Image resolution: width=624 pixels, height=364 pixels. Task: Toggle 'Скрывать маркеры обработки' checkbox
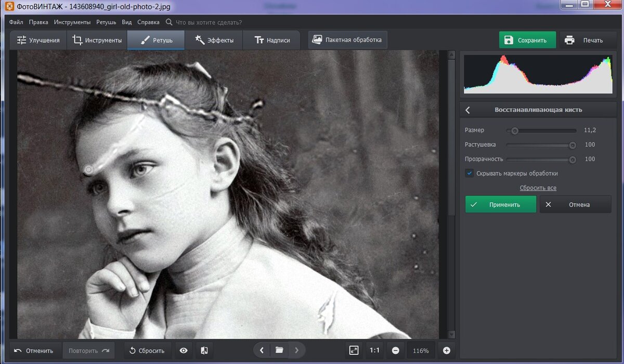click(469, 173)
